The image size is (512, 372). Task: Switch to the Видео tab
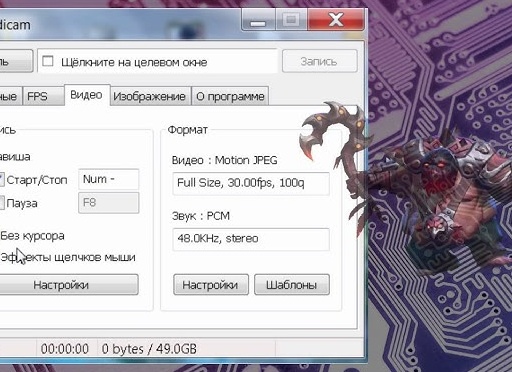(86, 95)
